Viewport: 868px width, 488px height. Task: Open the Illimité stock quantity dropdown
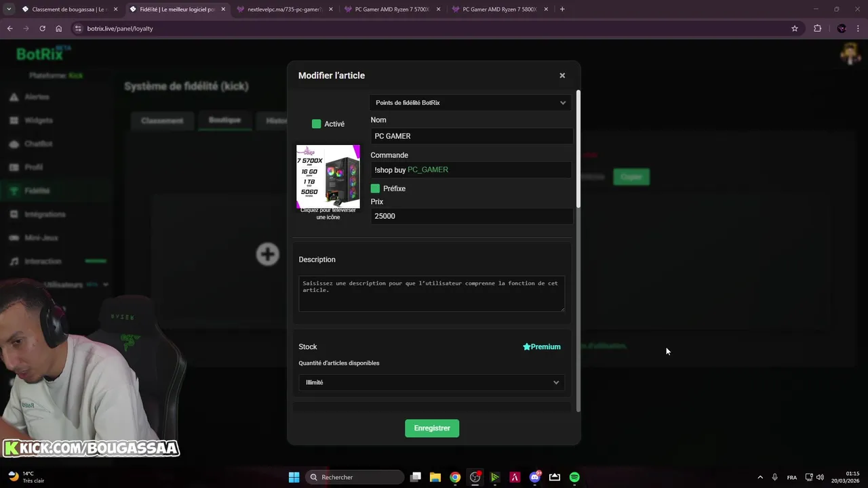pos(432,382)
